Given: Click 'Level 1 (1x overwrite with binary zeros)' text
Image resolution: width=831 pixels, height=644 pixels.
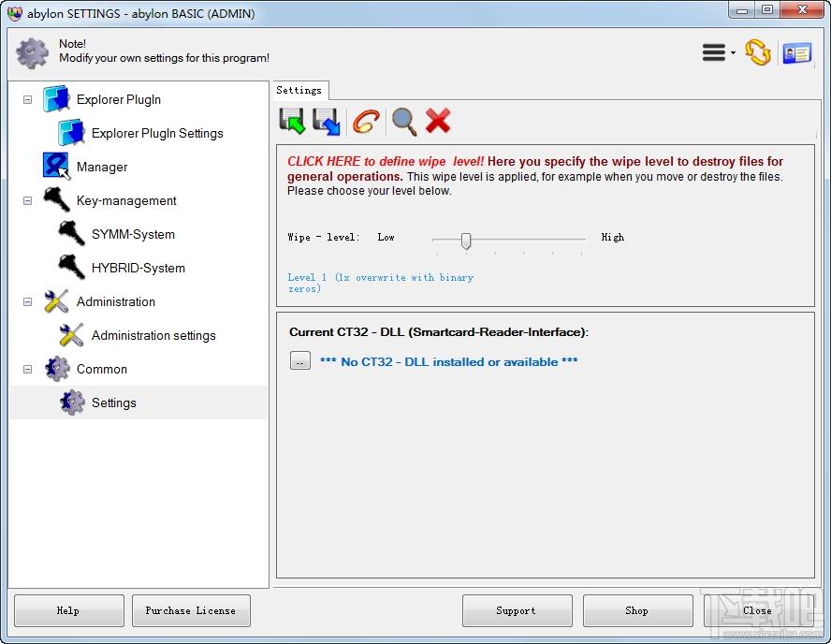Looking at the screenshot, I should tap(380, 283).
